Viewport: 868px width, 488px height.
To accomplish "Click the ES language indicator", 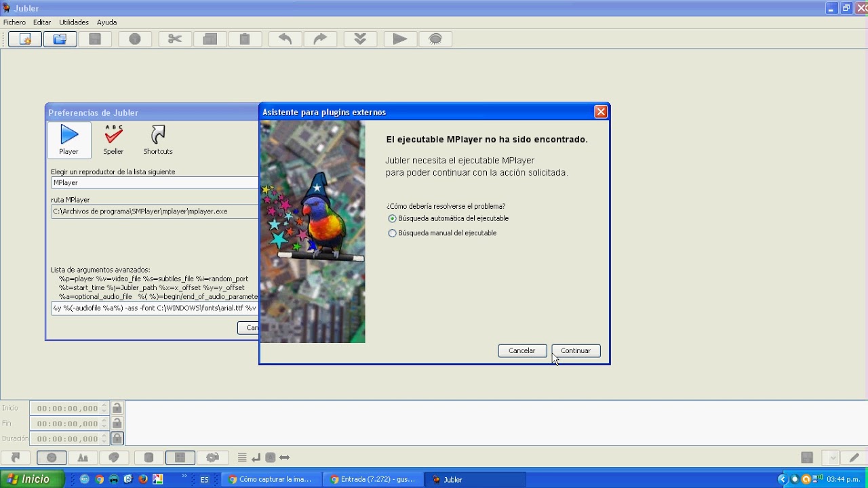I will coord(204,480).
